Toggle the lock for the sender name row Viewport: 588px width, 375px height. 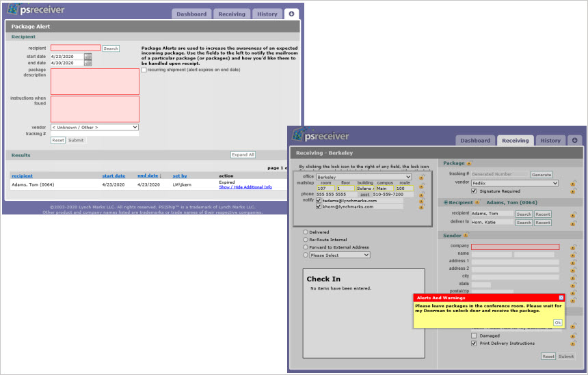pos(573,255)
